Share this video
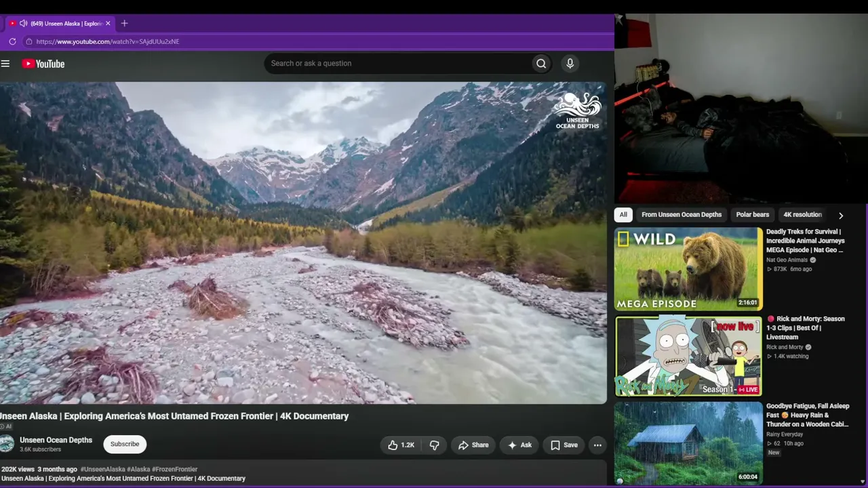 pyautogui.click(x=473, y=445)
